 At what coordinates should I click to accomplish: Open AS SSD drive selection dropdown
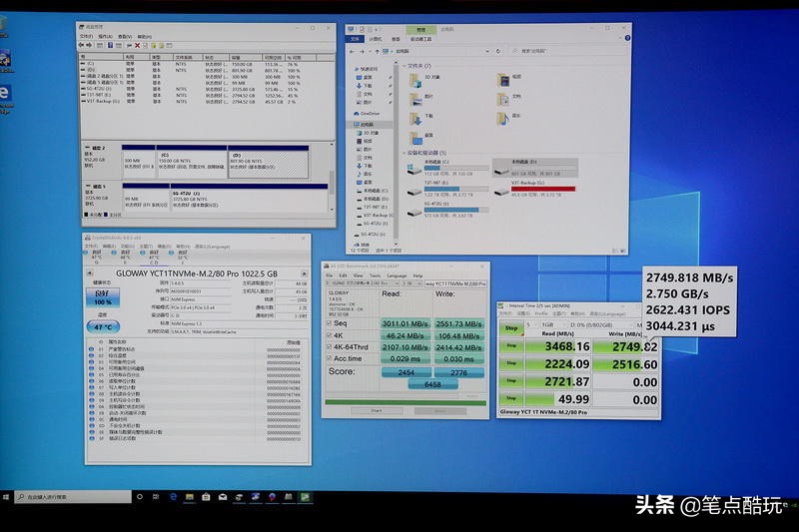click(x=364, y=283)
